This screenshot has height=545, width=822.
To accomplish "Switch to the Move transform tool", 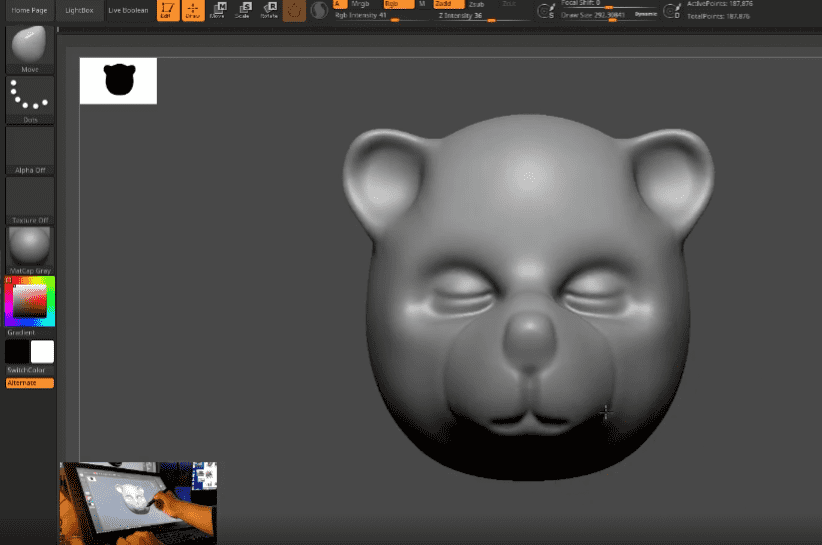I will [x=219, y=10].
